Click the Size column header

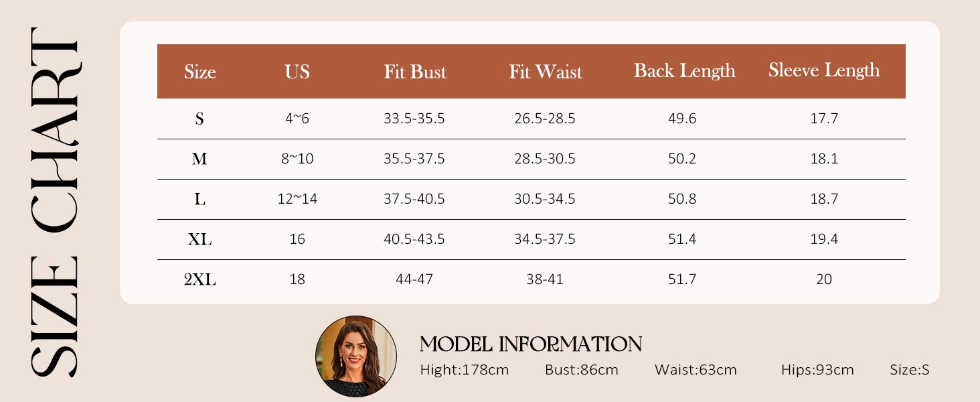click(200, 72)
